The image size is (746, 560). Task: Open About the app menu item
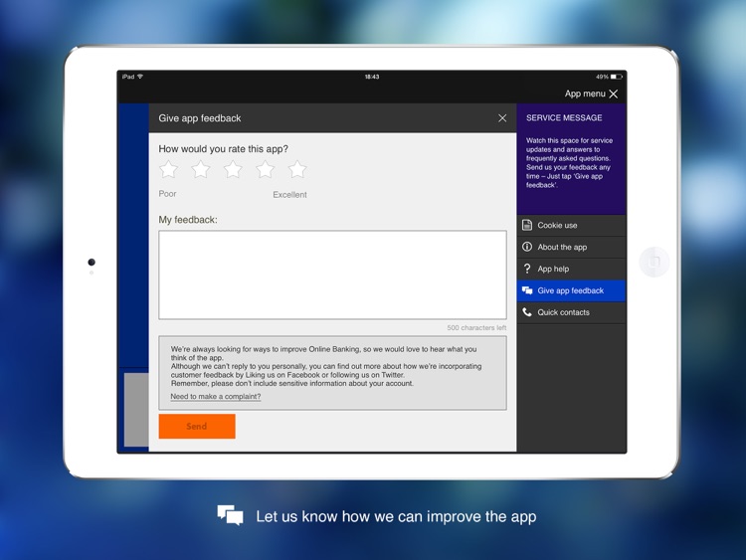[x=571, y=247]
